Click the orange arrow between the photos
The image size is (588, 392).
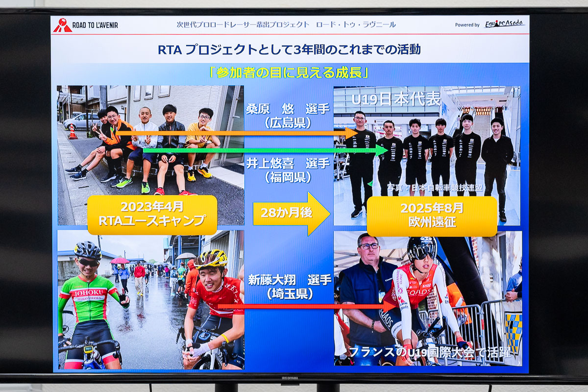[x=235, y=133]
